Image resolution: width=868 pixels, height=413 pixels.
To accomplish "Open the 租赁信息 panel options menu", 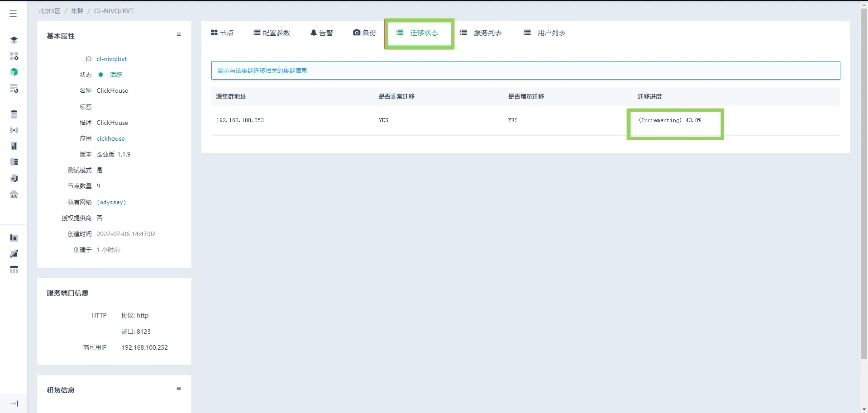I will coord(179,389).
